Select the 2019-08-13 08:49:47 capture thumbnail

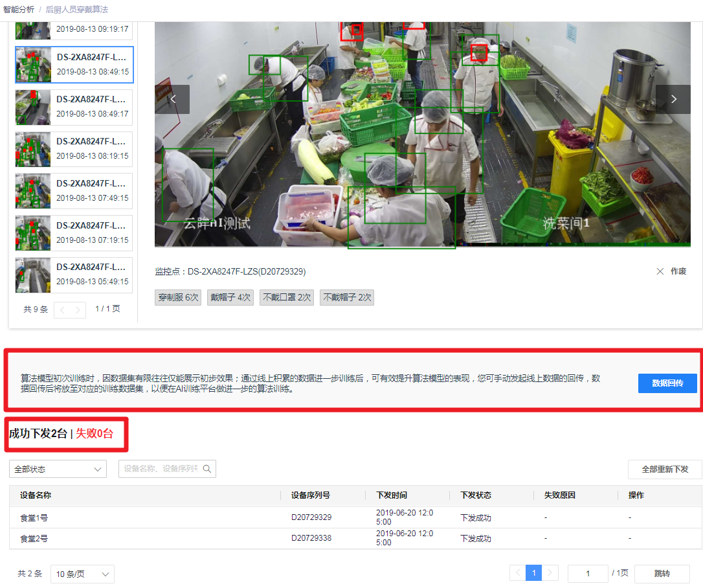74,107
